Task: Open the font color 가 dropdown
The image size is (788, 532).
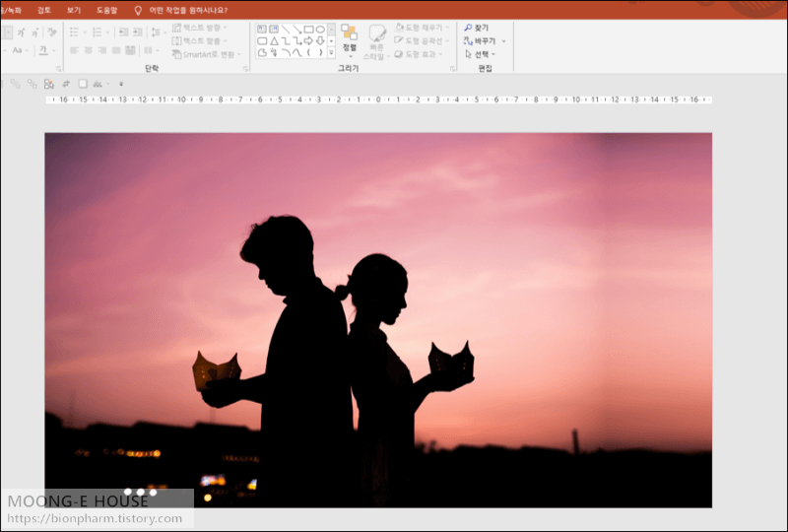Action: pyautogui.click(x=53, y=50)
